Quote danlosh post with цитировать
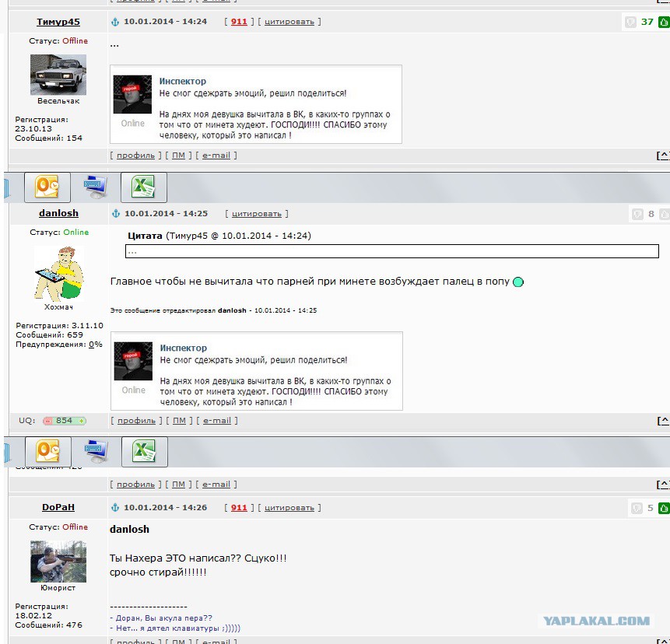Image resolution: width=670 pixels, height=644 pixels. tap(256, 214)
